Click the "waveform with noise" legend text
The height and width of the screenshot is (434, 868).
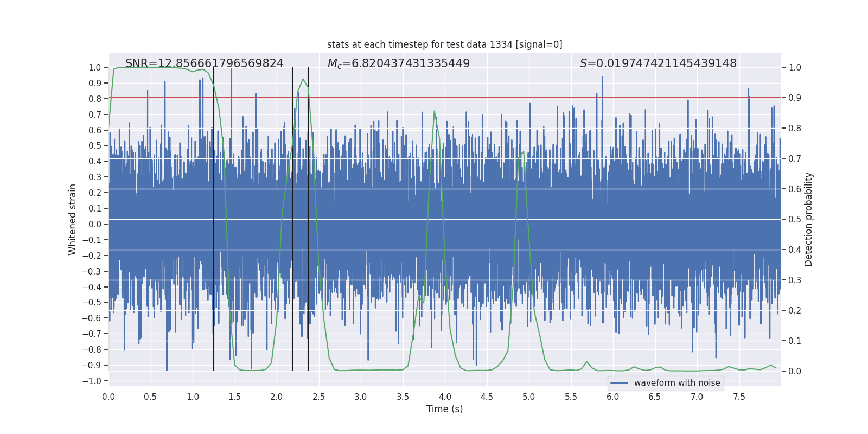coord(677,383)
